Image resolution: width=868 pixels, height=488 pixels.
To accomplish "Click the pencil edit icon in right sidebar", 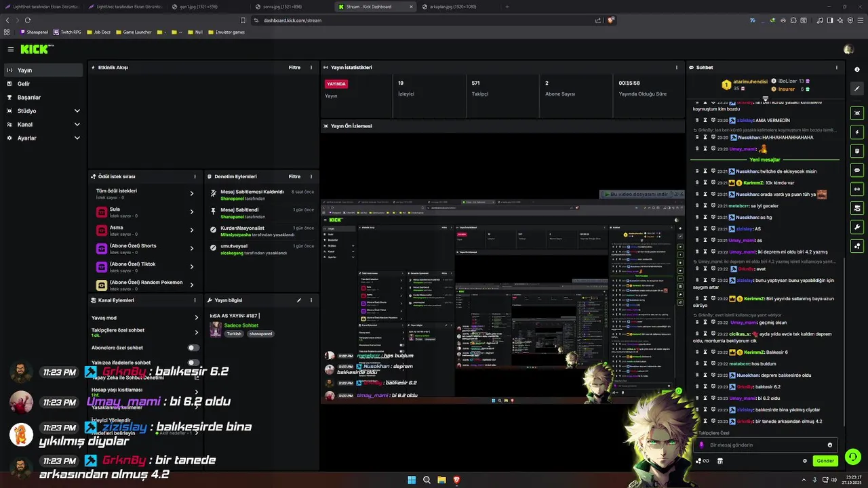I will click(x=857, y=89).
